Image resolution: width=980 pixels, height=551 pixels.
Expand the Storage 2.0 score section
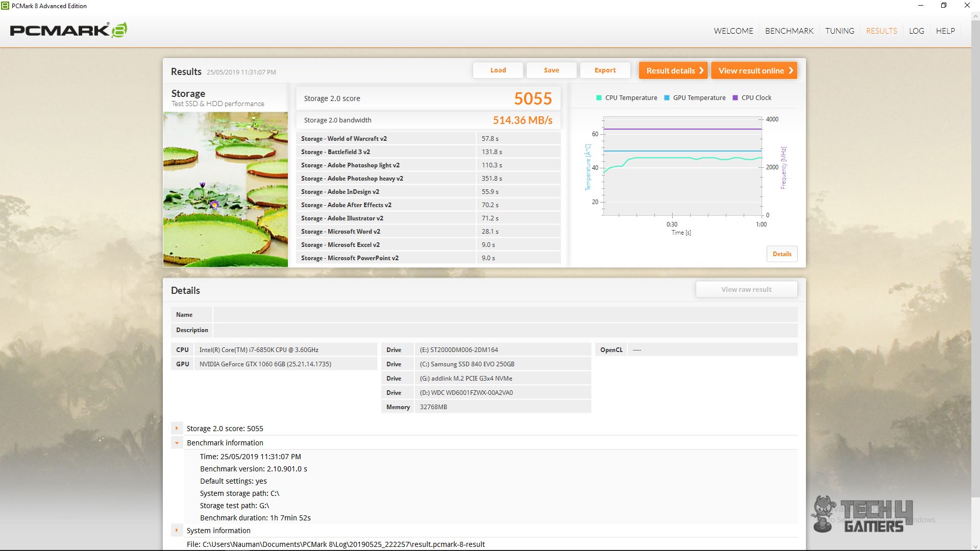coord(177,429)
